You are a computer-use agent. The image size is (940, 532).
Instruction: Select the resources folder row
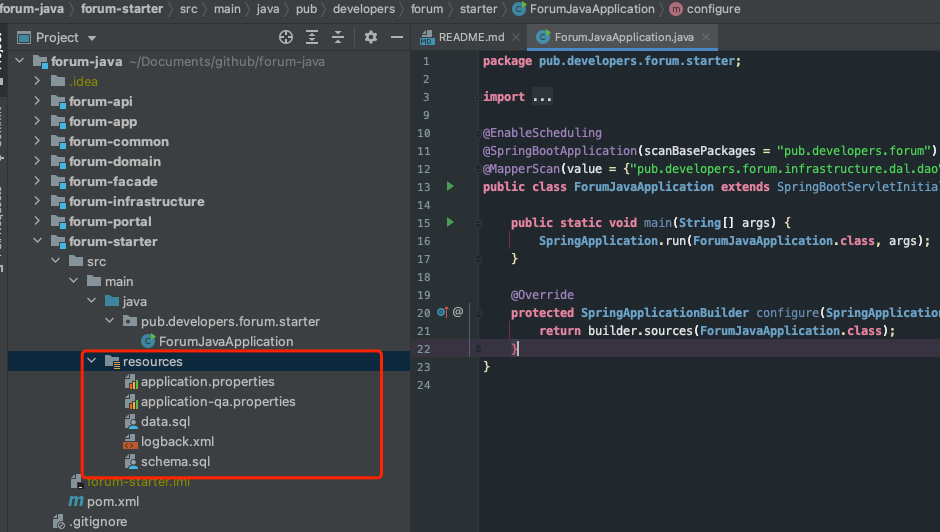209,361
